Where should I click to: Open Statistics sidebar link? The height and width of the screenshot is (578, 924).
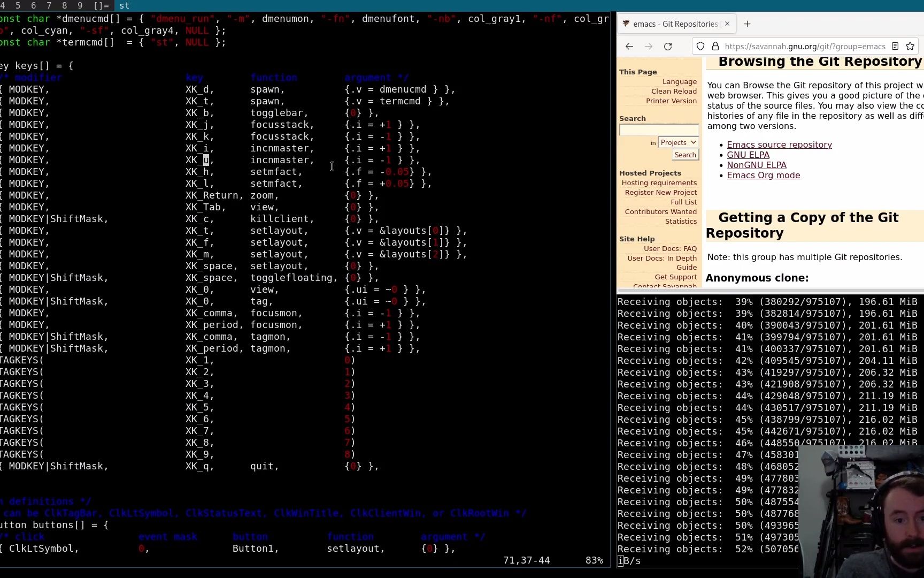(681, 221)
